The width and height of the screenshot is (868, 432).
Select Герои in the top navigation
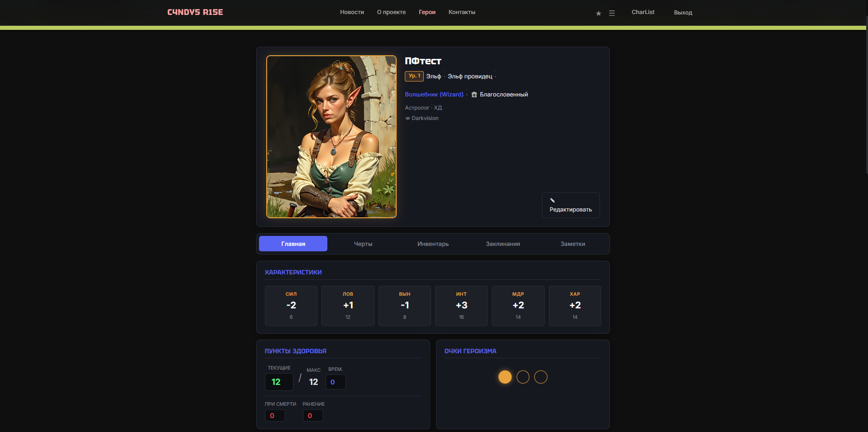point(427,12)
